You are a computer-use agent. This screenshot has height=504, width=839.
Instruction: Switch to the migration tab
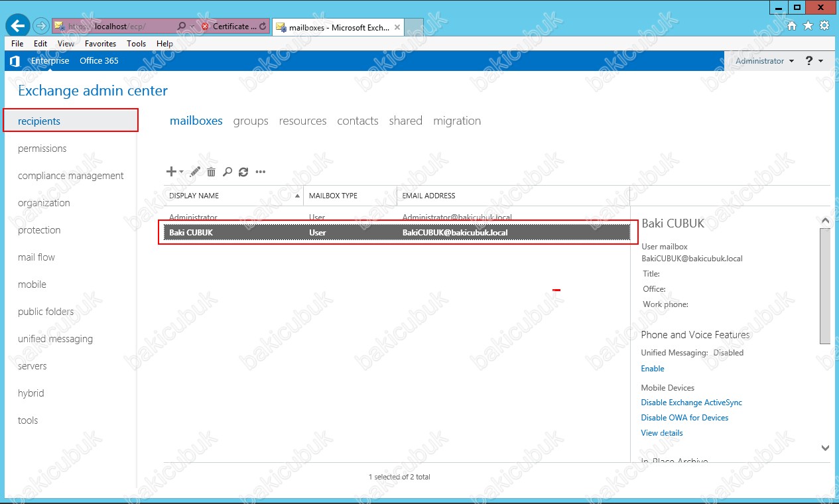pyautogui.click(x=457, y=121)
